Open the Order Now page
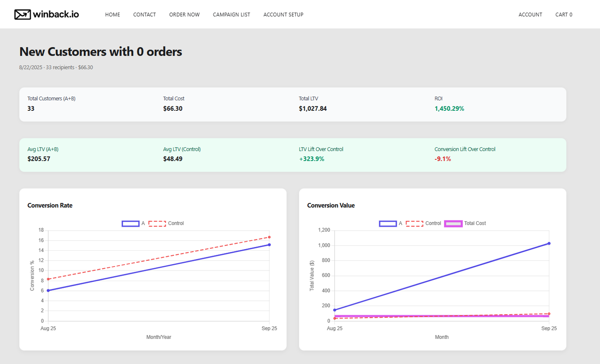 click(184, 15)
